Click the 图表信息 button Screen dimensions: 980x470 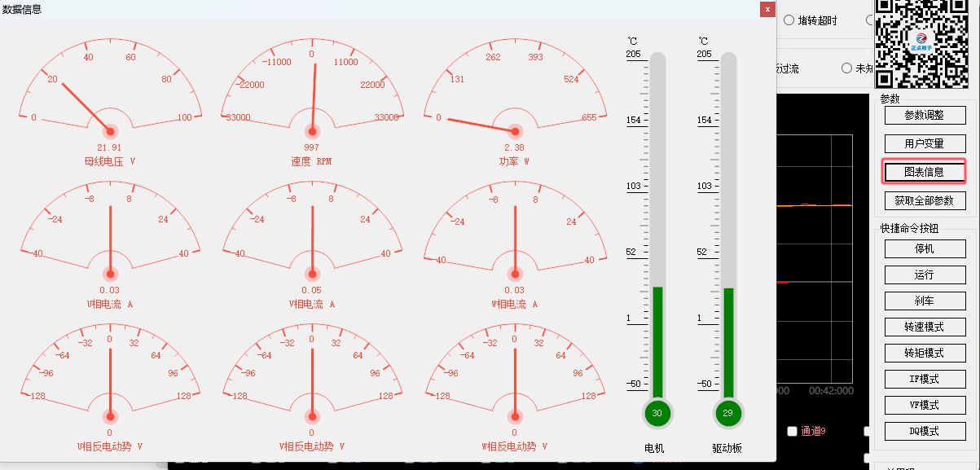click(x=925, y=172)
